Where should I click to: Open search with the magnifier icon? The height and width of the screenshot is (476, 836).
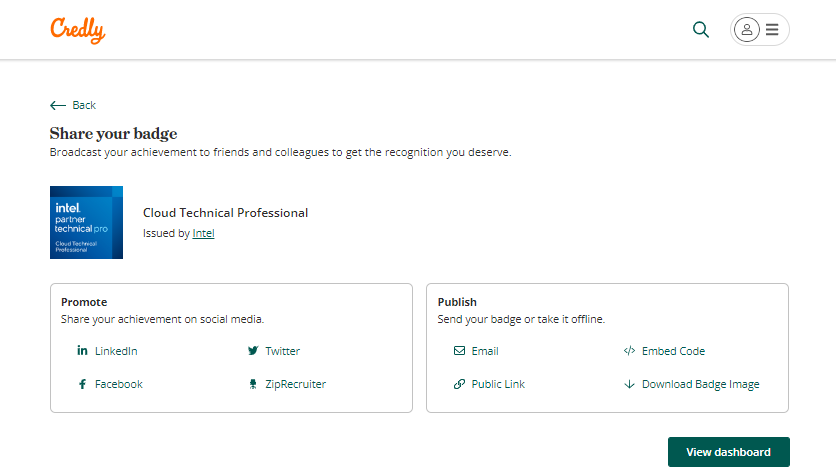click(701, 30)
